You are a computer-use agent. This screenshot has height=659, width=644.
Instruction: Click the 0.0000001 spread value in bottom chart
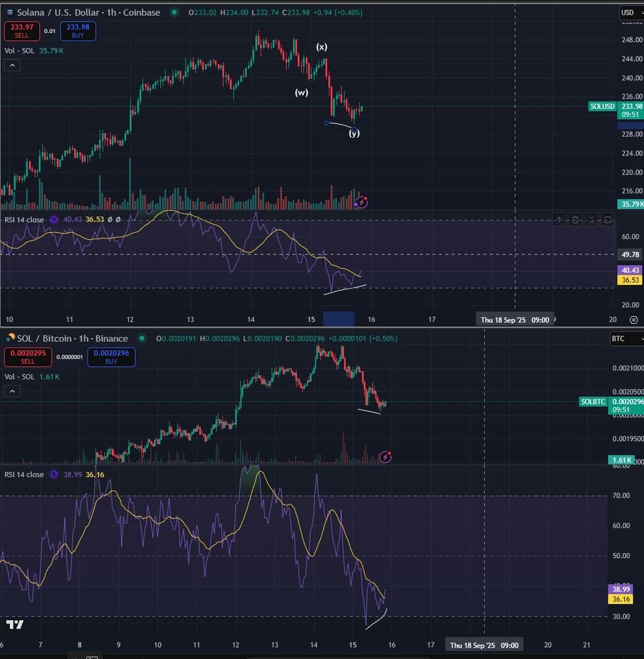[x=69, y=357]
